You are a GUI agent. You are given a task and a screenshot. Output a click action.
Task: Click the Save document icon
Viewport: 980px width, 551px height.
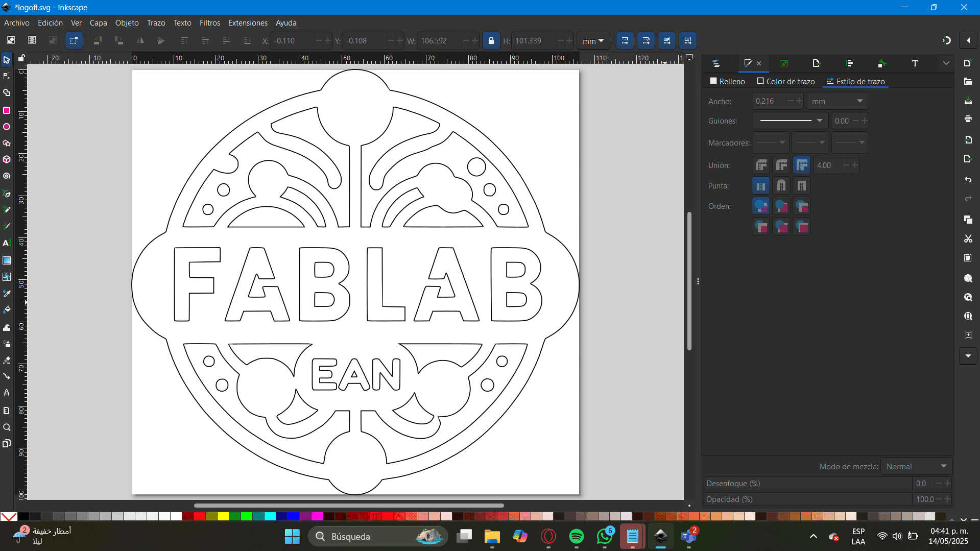pyautogui.click(x=968, y=101)
